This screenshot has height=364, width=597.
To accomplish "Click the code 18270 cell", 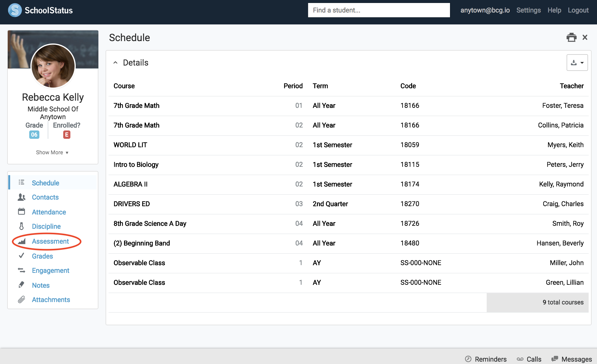I will (x=410, y=204).
